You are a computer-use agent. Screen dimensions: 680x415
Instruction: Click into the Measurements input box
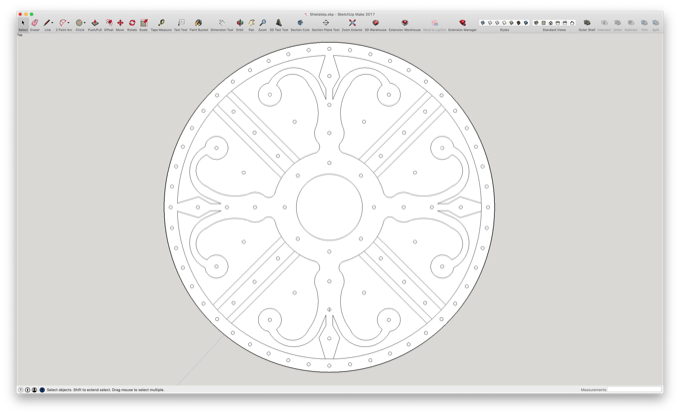point(634,390)
